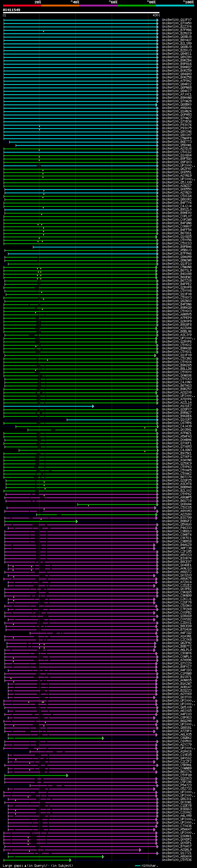
Task: Select the UniRef100_Q1AN24 label
Action: (176, 111)
